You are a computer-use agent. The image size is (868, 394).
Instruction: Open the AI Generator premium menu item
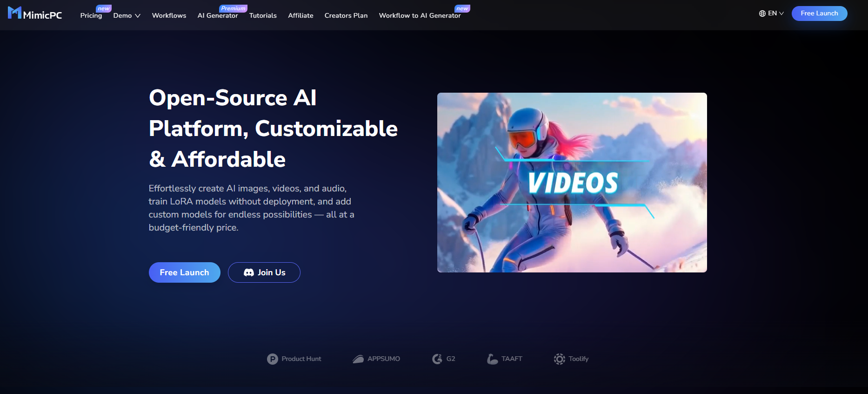[218, 15]
